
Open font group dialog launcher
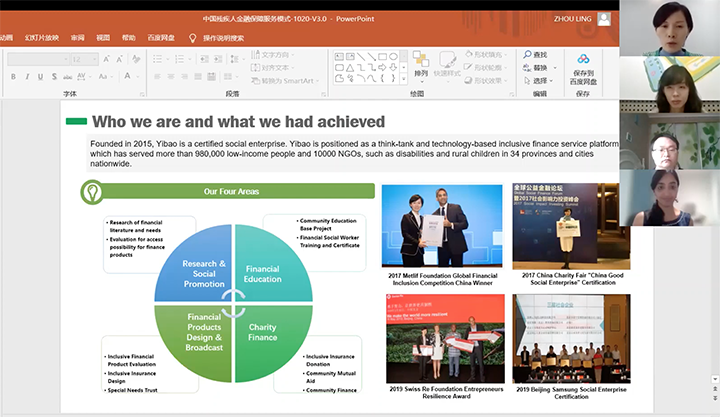click(x=142, y=94)
